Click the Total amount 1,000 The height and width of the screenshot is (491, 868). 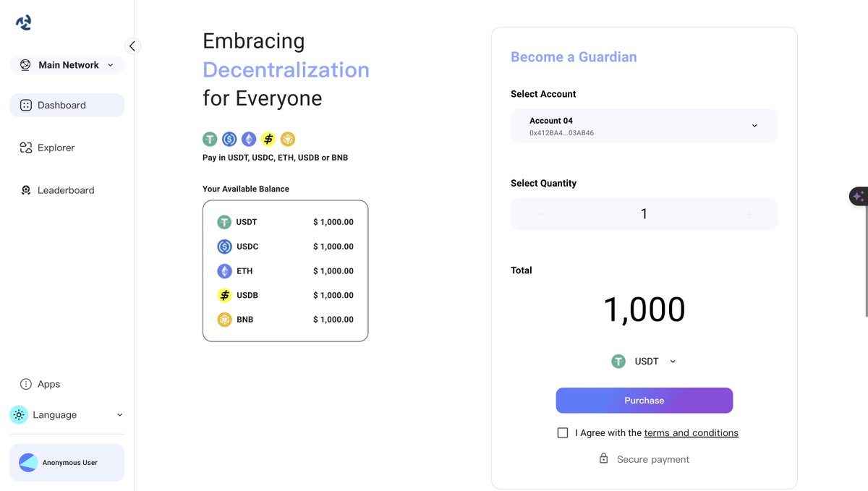pos(644,309)
